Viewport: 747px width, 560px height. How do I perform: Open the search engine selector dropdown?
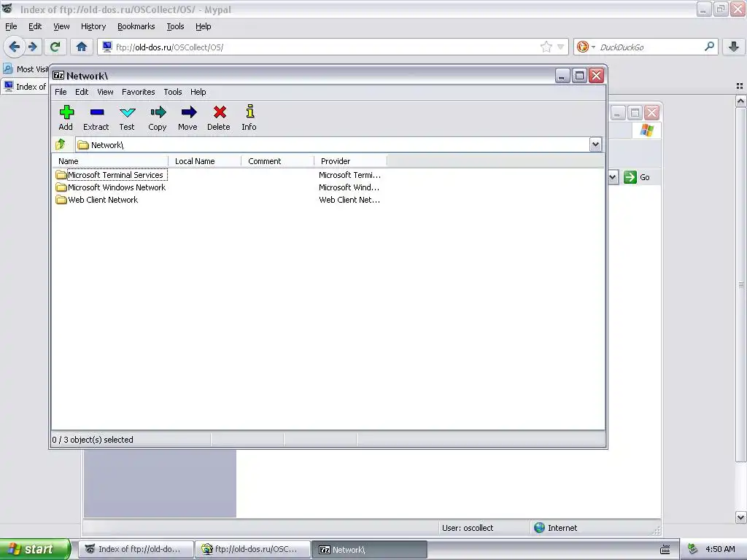[x=593, y=47]
